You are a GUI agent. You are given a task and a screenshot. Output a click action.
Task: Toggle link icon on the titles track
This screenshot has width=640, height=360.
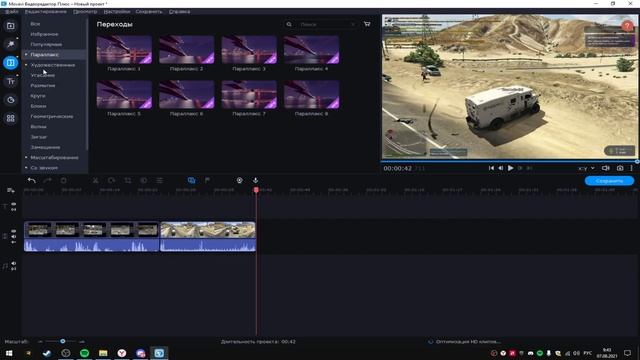point(13,209)
